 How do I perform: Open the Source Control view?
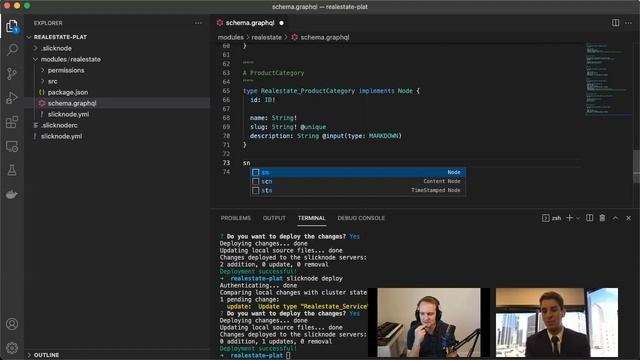12,74
